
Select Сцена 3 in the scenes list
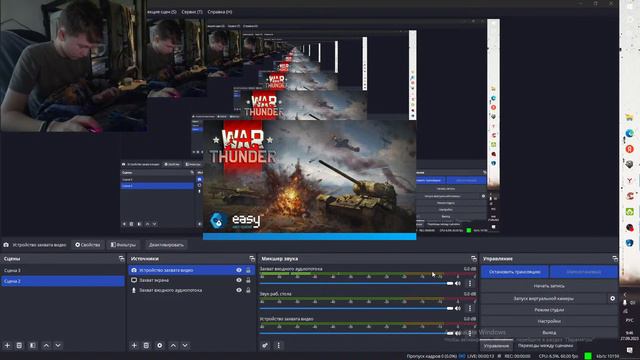coord(63,271)
